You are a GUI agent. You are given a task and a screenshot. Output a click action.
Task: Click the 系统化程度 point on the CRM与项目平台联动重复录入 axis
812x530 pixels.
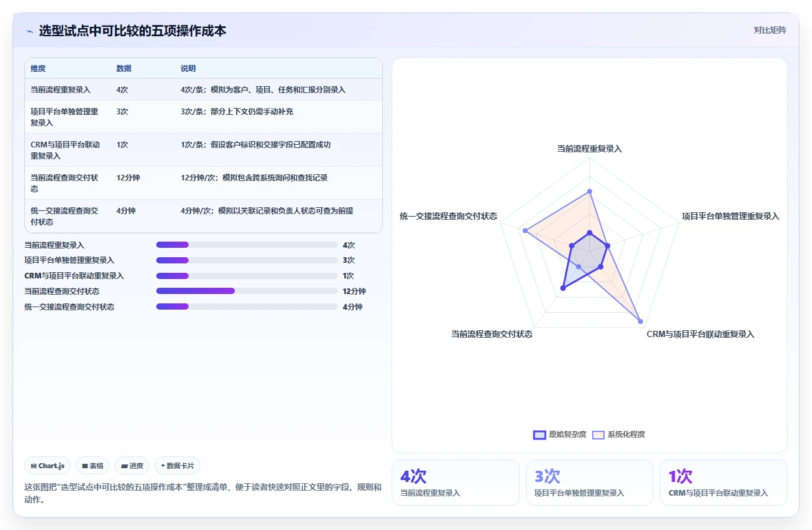point(641,321)
